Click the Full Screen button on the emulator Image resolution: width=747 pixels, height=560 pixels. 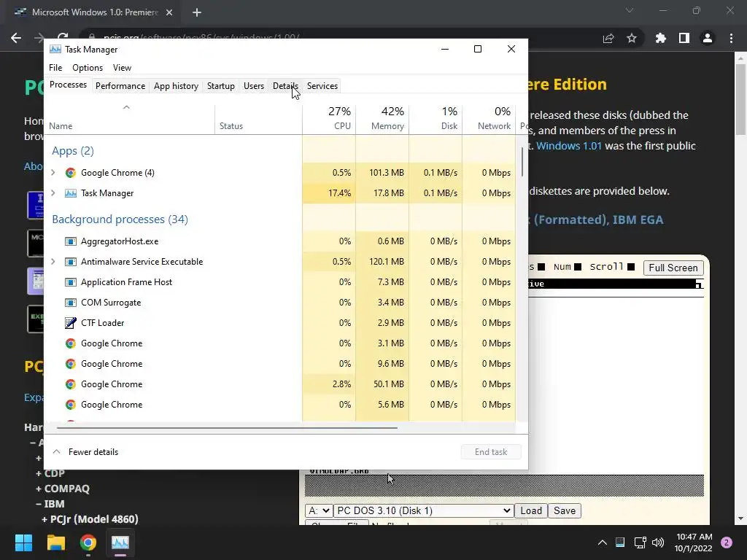pos(673,268)
